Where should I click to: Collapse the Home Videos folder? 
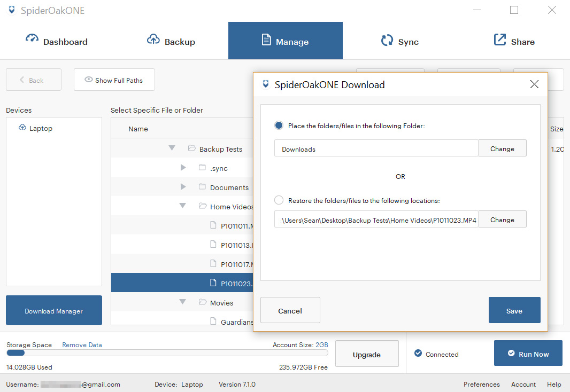coord(183,206)
